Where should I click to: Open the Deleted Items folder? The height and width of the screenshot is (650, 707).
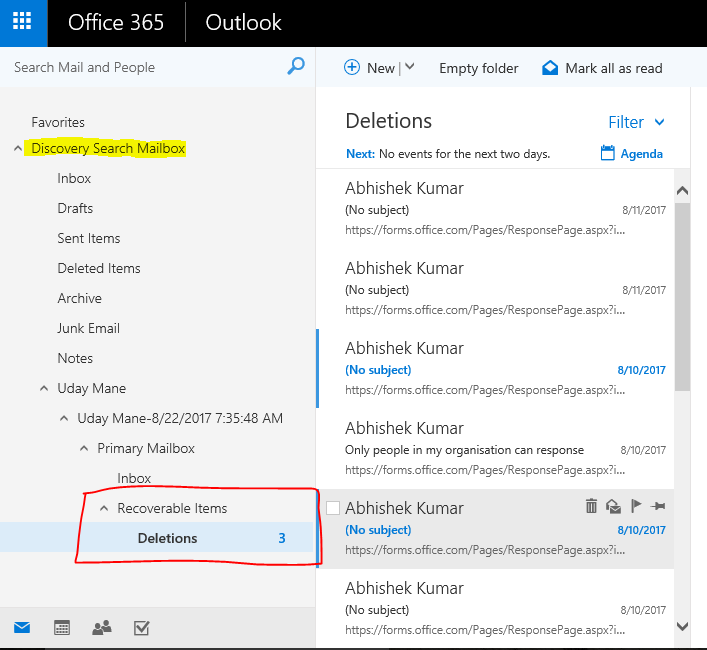pyautogui.click(x=99, y=268)
